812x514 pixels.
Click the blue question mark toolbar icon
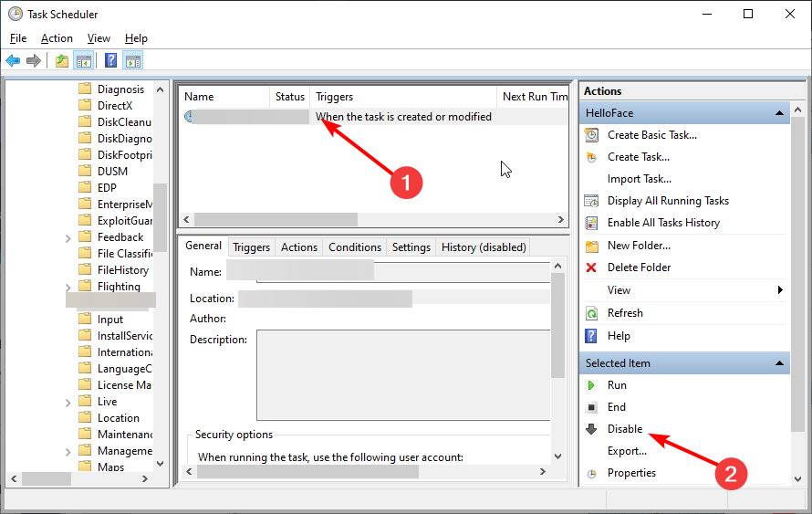[x=110, y=61]
